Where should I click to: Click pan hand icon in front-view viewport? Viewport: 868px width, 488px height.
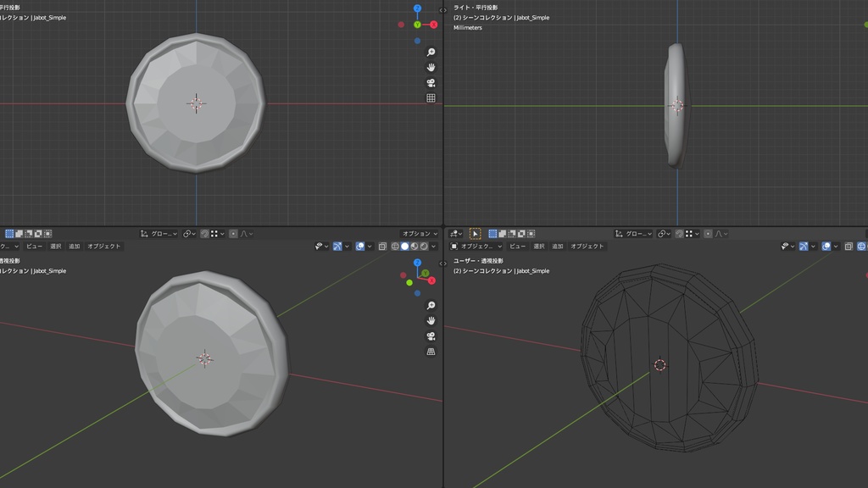tap(431, 68)
